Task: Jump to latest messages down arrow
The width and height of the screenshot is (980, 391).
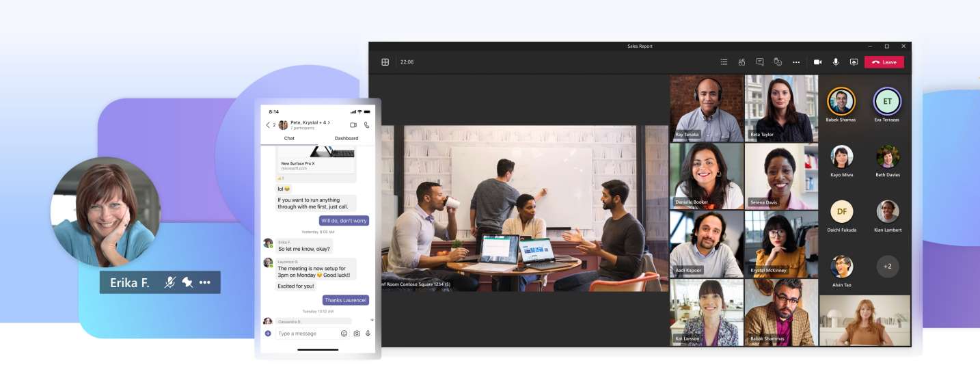Action: (372, 320)
